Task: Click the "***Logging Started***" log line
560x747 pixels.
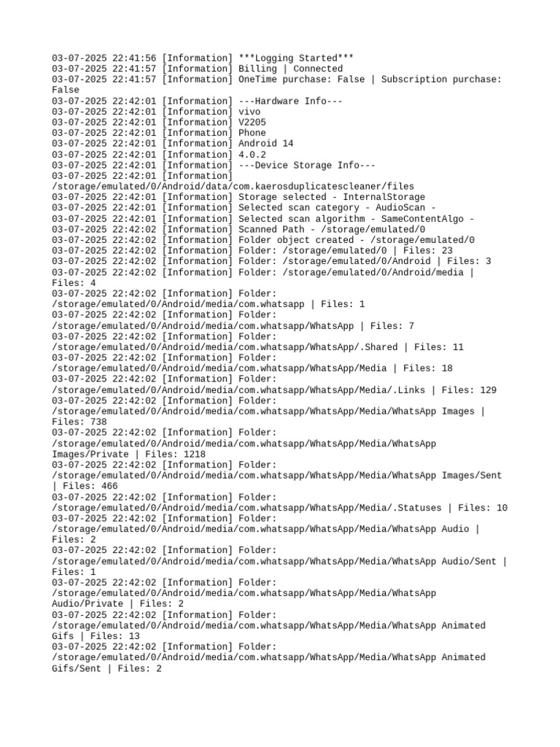Action: (203, 58)
